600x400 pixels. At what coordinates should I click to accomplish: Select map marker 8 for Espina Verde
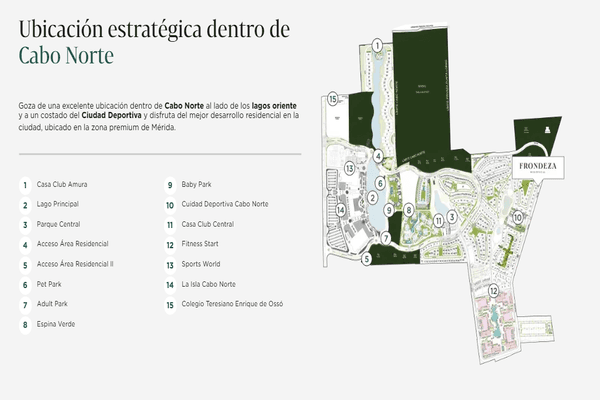point(409,210)
